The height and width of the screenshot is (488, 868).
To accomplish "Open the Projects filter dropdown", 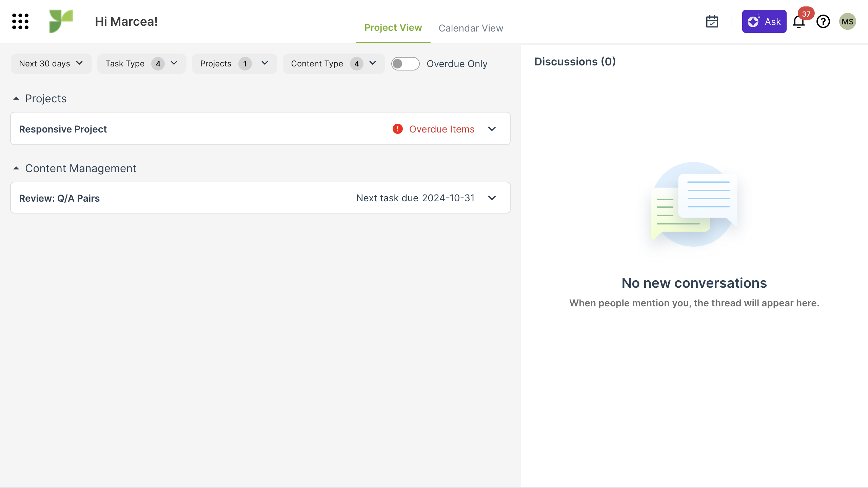I will click(x=234, y=64).
